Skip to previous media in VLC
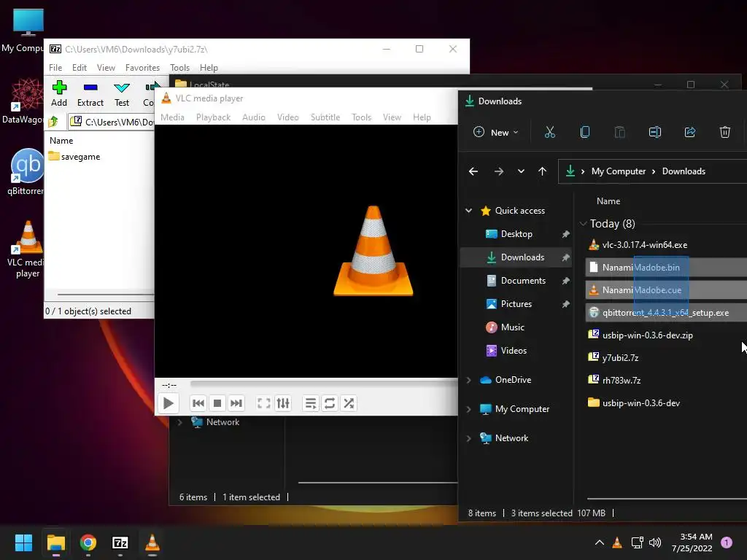The image size is (747, 560). (198, 403)
